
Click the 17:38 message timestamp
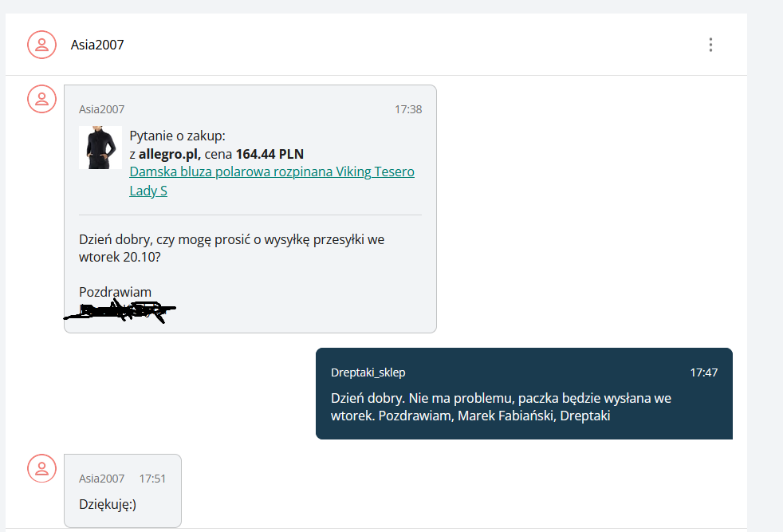click(x=408, y=109)
